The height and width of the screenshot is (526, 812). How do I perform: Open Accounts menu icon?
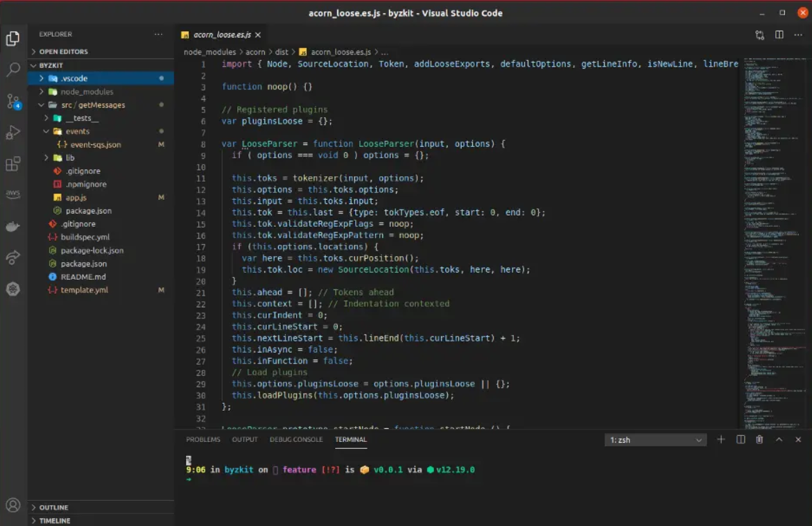[13, 504]
